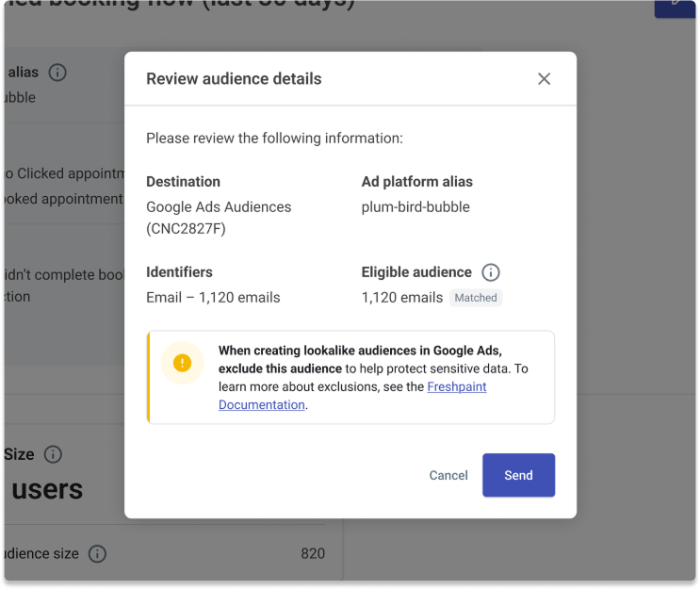Click the Identifiers heading
The height and width of the screenshot is (589, 700).
coord(179,272)
